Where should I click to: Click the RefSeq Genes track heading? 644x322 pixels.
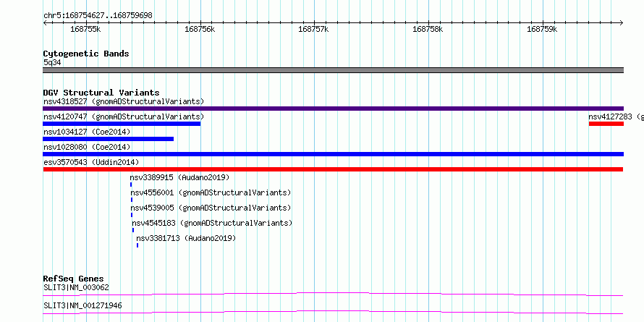[73, 279]
